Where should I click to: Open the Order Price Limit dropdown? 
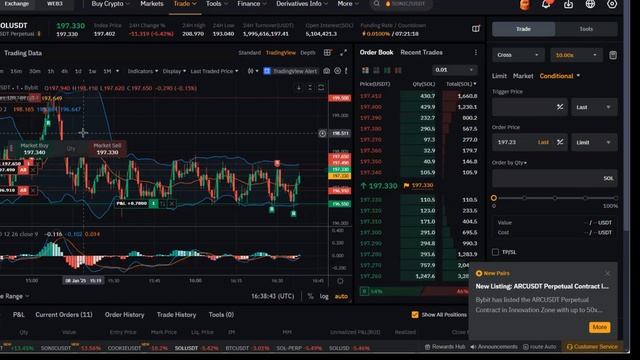594,142
